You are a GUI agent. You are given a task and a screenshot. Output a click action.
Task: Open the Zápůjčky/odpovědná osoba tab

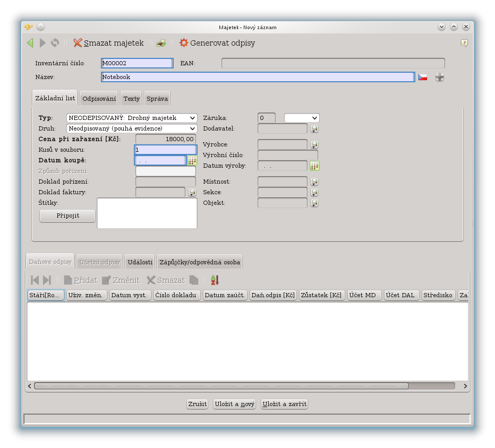(199, 262)
